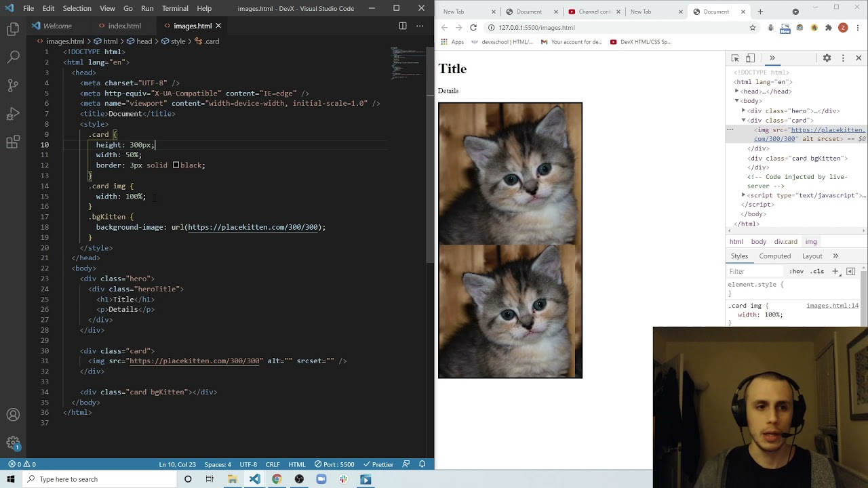This screenshot has width=868, height=488.
Task: Reload the Chrome page
Action: click(473, 28)
